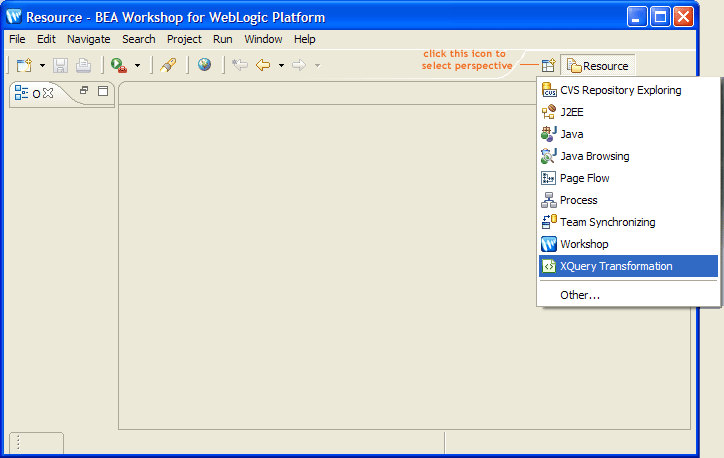Click the Forward arrow icon

tap(299, 65)
